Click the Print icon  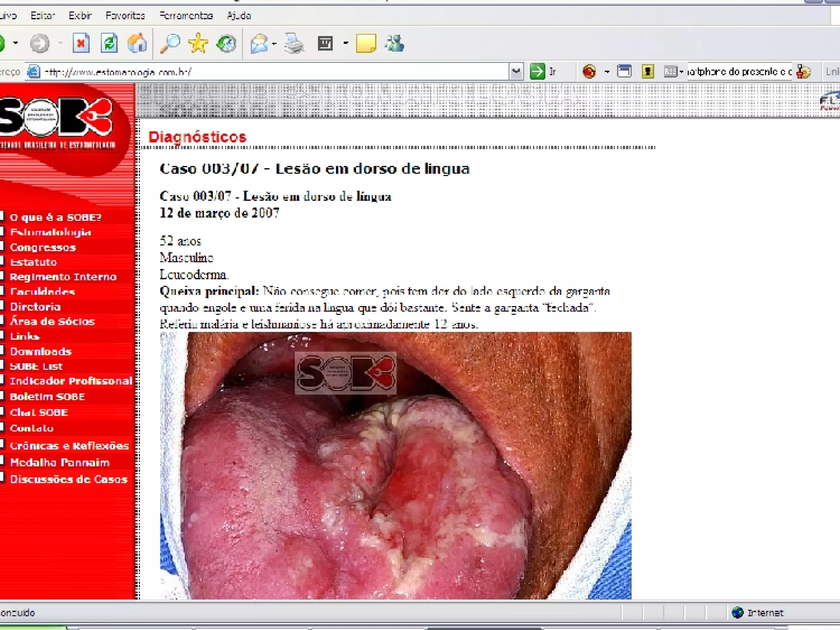coord(294,43)
